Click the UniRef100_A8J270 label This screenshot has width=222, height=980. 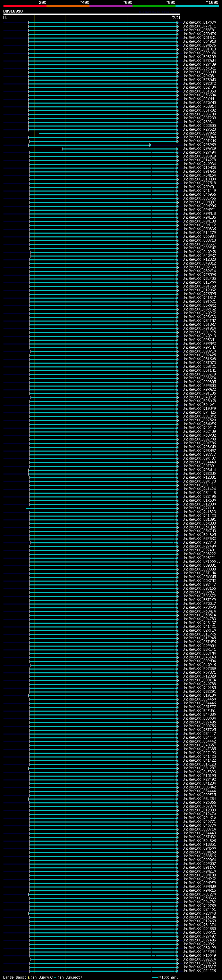coord(199,894)
